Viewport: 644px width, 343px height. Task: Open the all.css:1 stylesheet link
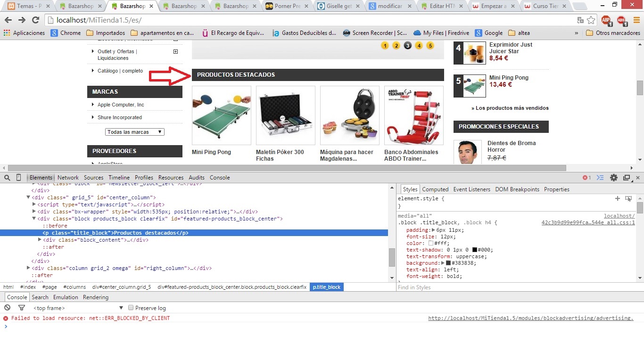(x=588, y=222)
